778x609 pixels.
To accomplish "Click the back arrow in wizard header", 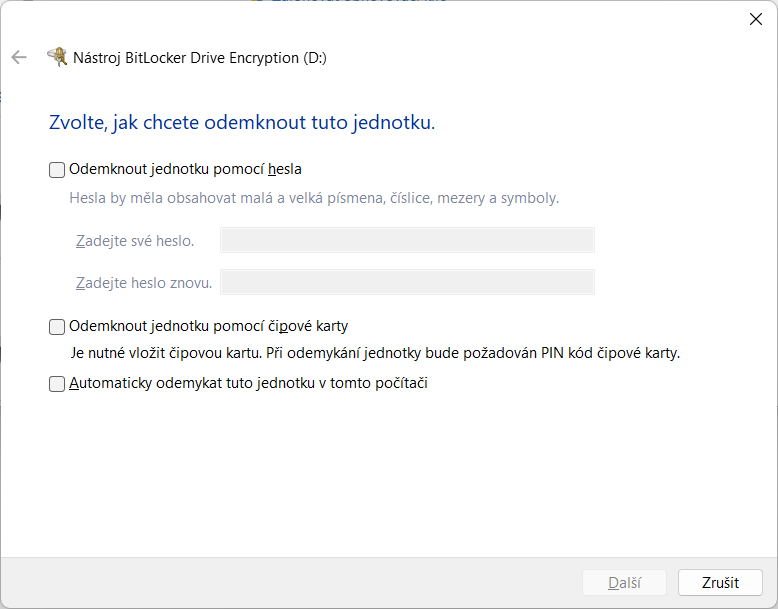I will click(19, 58).
